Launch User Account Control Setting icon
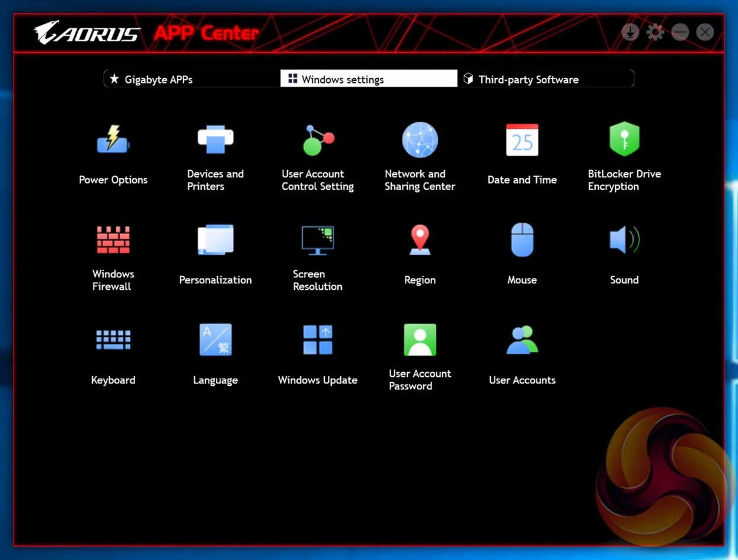This screenshot has height=560, width=738. click(x=318, y=140)
